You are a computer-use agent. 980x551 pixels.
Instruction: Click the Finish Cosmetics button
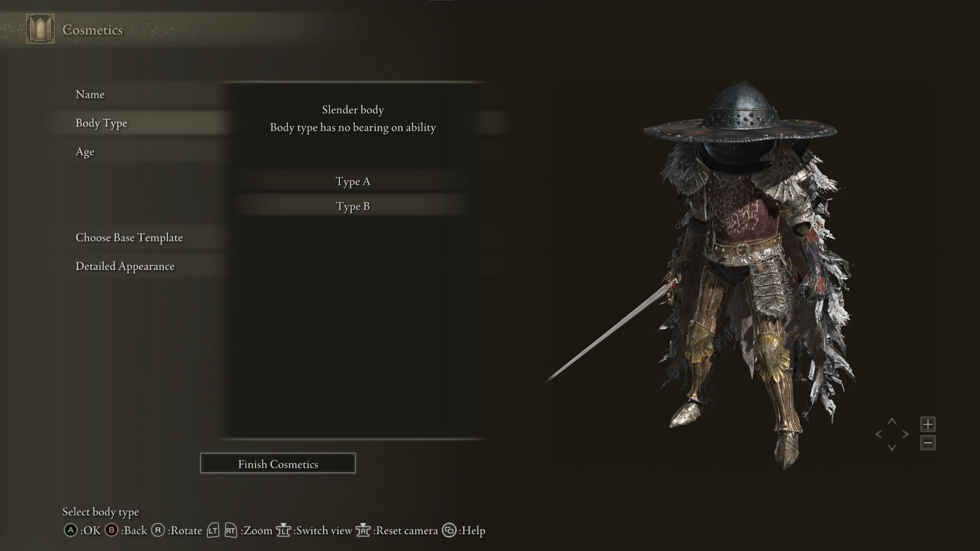(x=278, y=463)
